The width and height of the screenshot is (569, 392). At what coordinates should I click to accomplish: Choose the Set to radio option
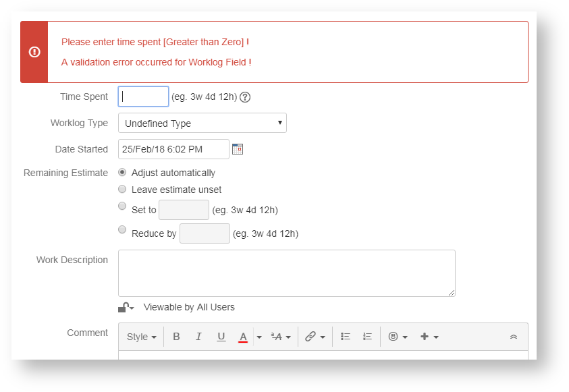[122, 206]
